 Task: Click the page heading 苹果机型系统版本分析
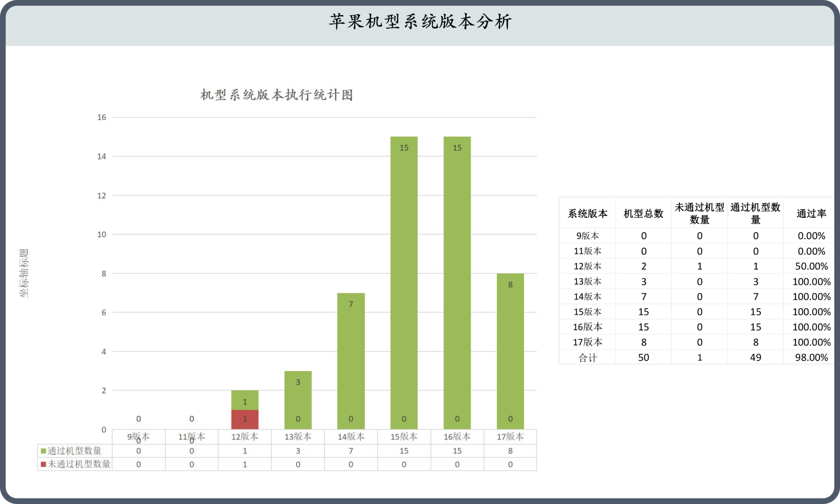click(420, 22)
